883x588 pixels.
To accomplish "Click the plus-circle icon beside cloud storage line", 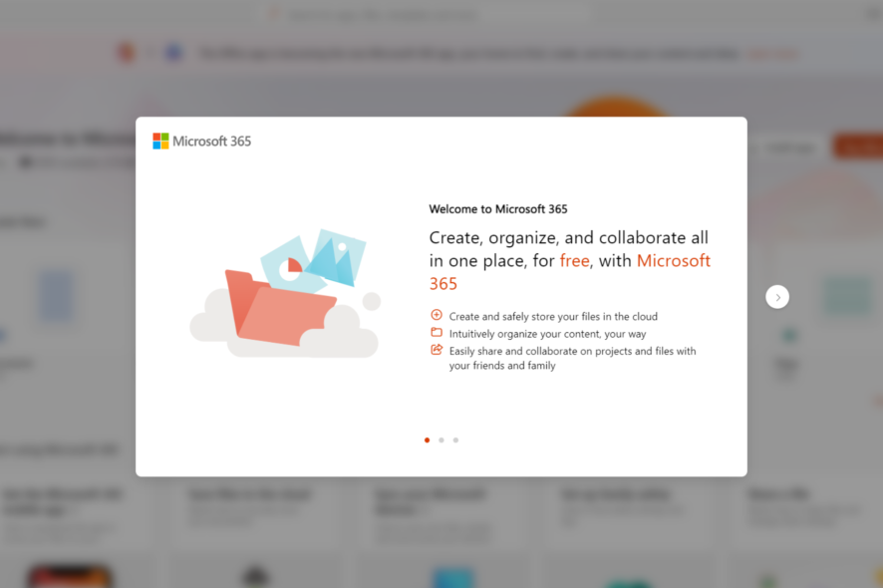I will (x=437, y=315).
